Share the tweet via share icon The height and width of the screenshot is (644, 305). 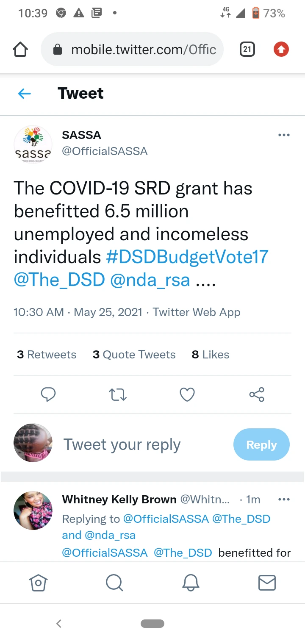click(x=257, y=394)
